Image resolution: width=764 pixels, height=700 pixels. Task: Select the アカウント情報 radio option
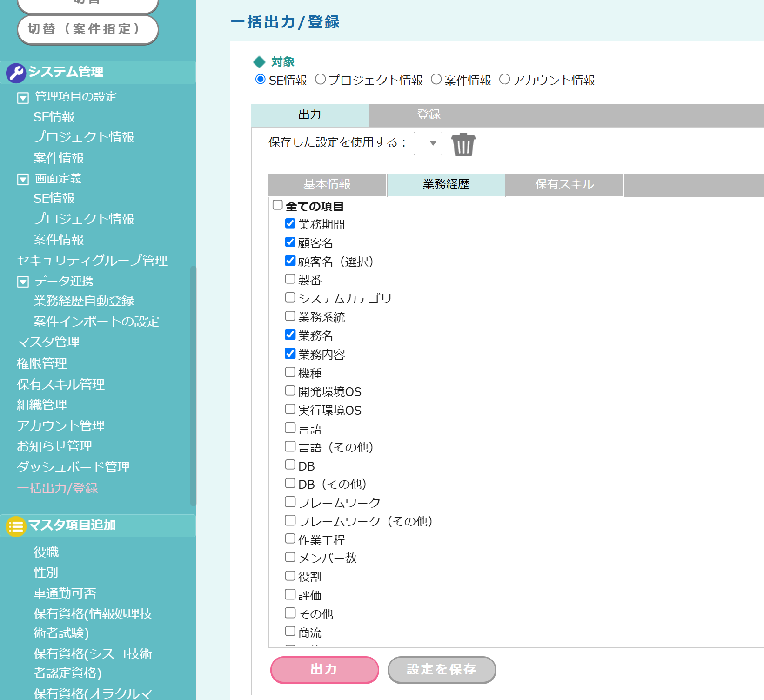(505, 80)
